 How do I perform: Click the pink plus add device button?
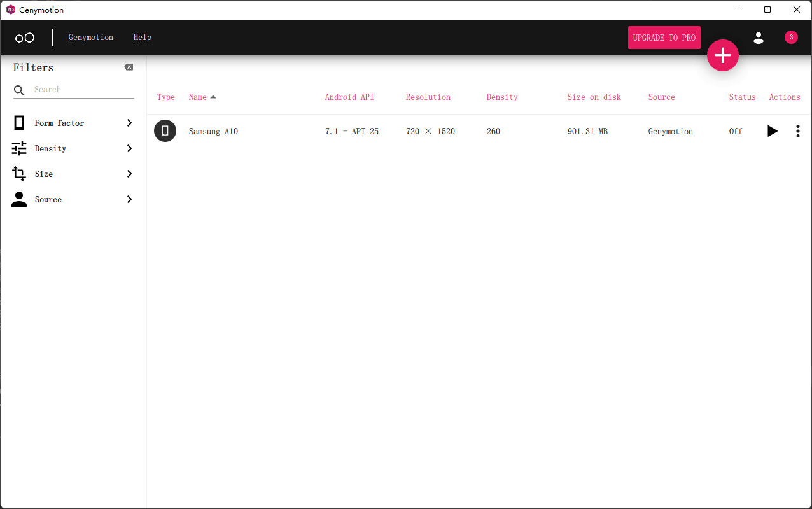[x=722, y=55]
